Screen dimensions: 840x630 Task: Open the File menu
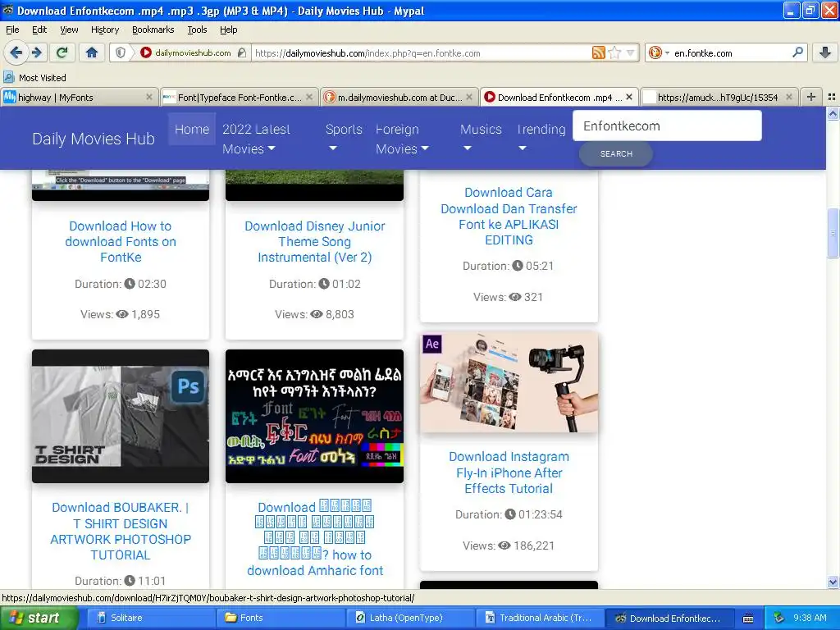[12, 30]
